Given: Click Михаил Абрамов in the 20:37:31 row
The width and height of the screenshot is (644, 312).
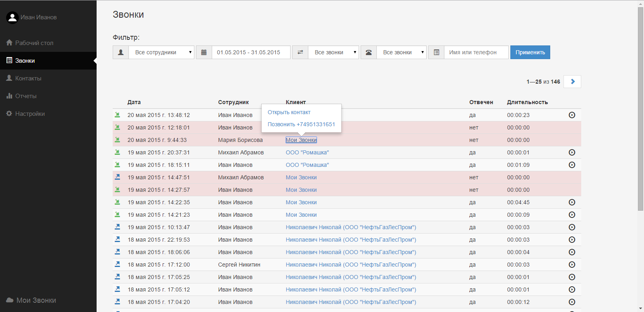Looking at the screenshot, I should pyautogui.click(x=241, y=152).
